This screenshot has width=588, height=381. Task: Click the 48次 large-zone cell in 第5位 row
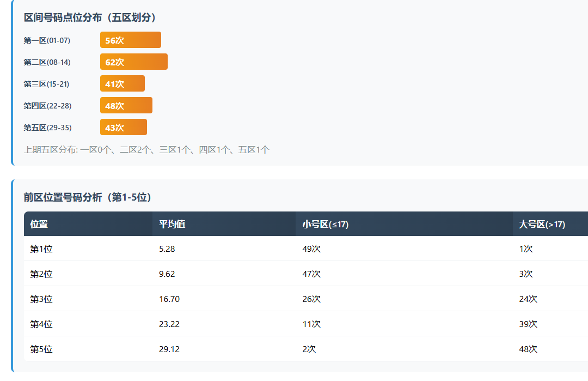point(528,349)
